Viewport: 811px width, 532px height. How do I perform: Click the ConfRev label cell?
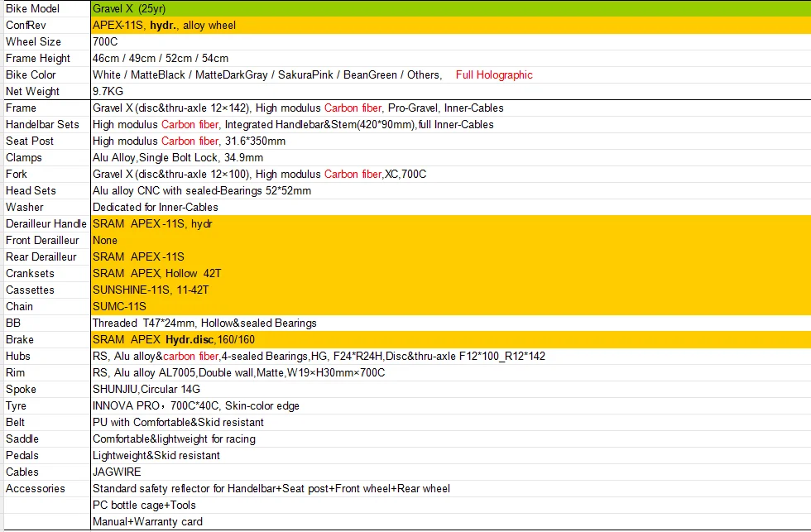click(47, 26)
